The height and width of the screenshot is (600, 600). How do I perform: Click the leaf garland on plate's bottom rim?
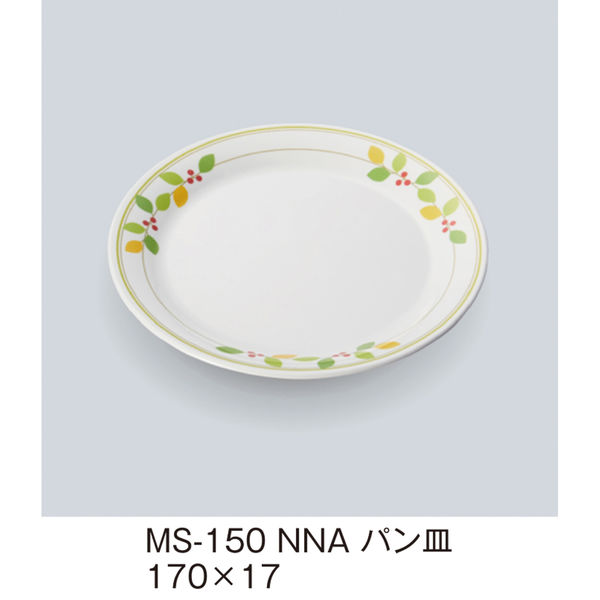click(x=308, y=354)
